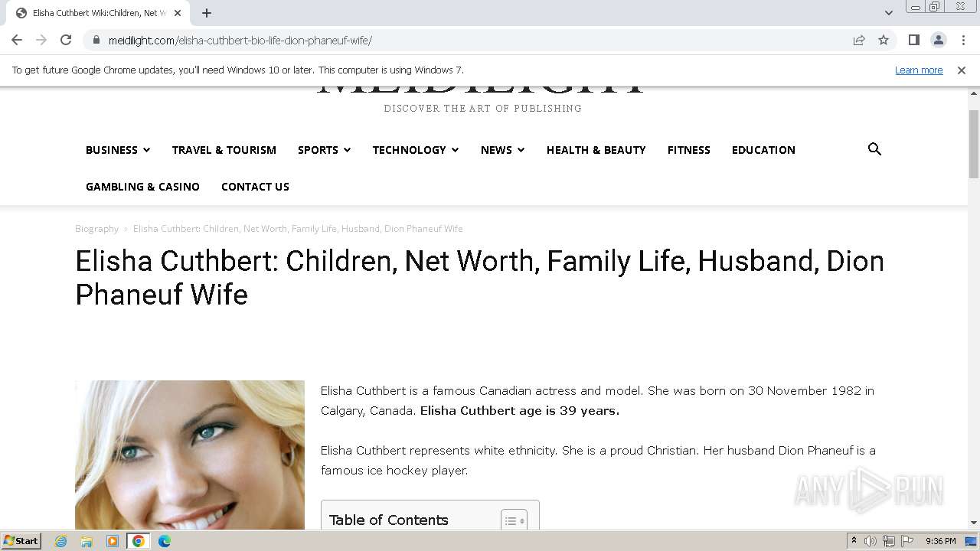This screenshot has width=980, height=551.
Task: Expand the BUSINESS menu
Action: [x=118, y=150]
